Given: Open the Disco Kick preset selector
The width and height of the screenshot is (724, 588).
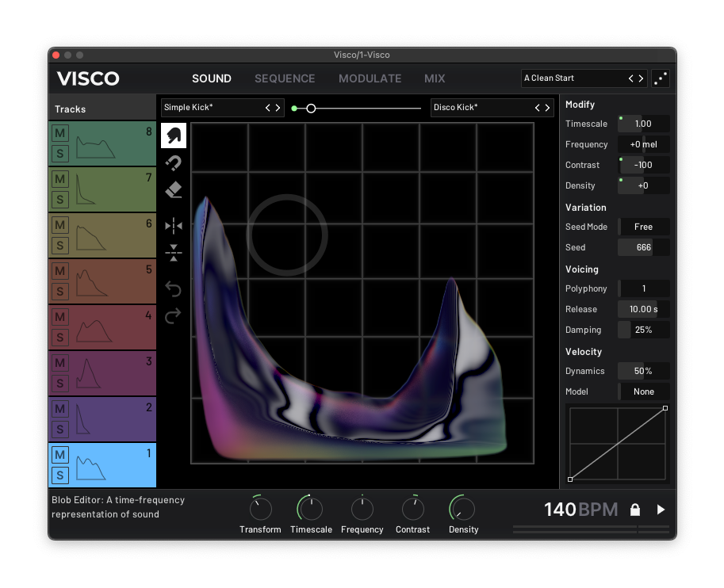Looking at the screenshot, I should point(481,108).
